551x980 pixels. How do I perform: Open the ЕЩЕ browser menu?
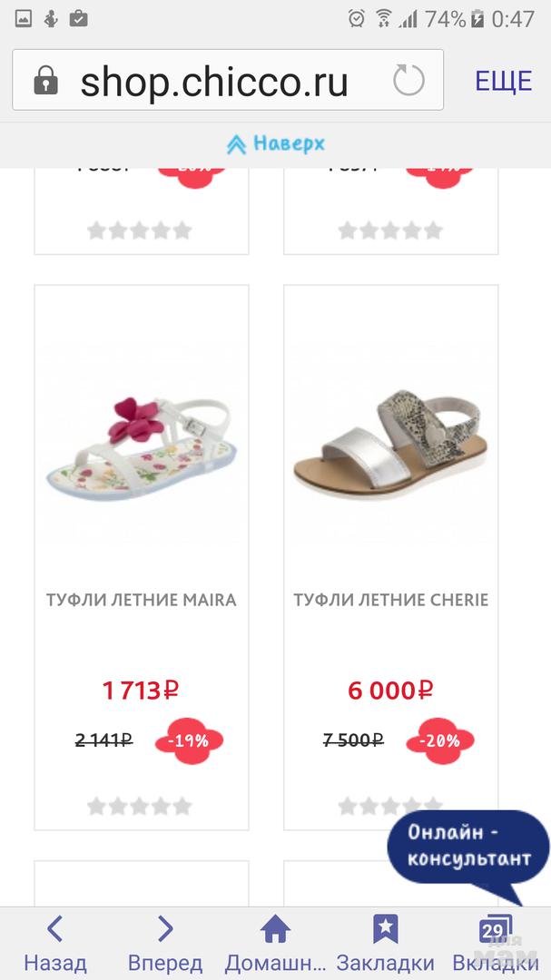(503, 81)
